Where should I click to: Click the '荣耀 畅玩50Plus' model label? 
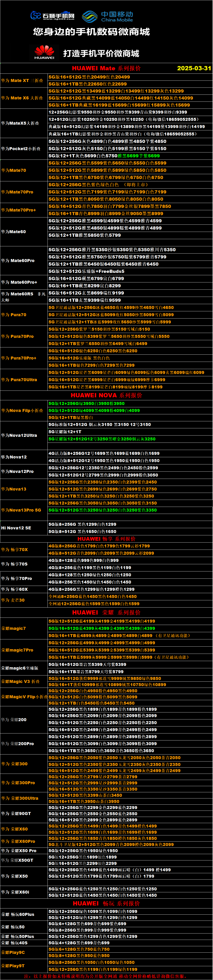(17, 937)
